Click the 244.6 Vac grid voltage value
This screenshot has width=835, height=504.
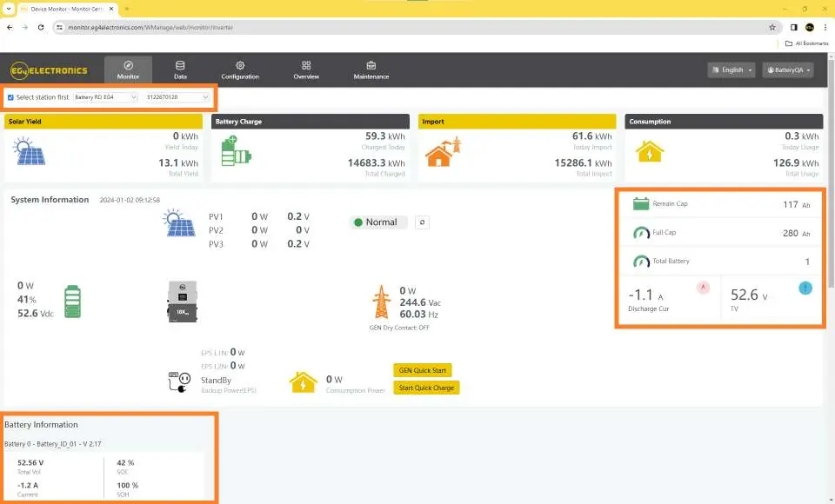[x=420, y=302]
